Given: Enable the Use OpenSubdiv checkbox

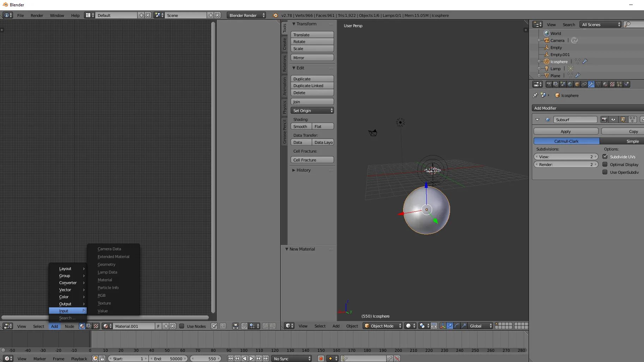Looking at the screenshot, I should pos(605,172).
